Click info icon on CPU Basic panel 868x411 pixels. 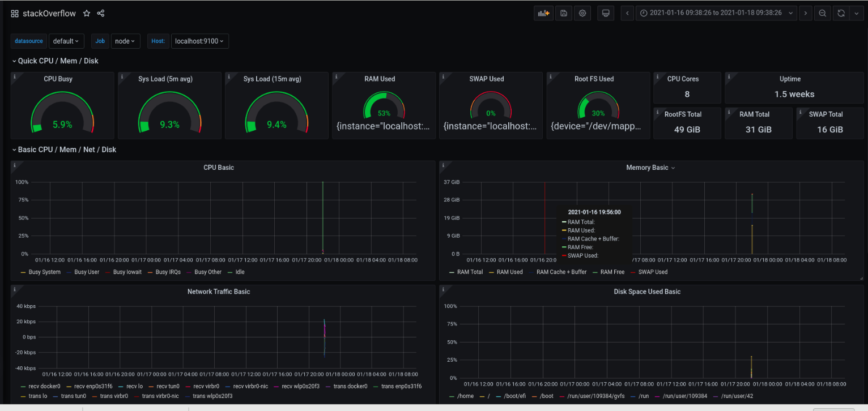point(15,165)
